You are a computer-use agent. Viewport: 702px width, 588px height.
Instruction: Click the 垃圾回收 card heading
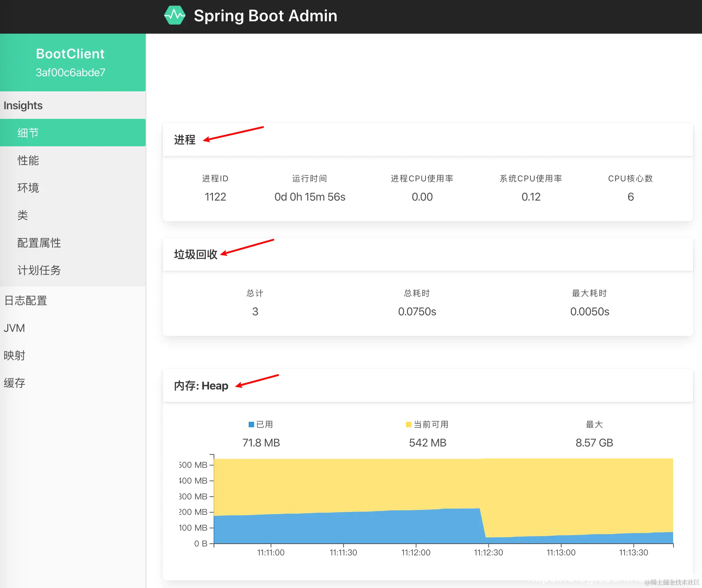(x=195, y=254)
